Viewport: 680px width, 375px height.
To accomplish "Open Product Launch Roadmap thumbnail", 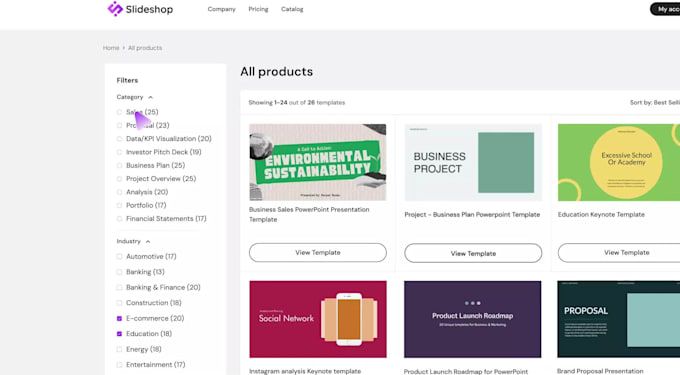I will click(473, 319).
